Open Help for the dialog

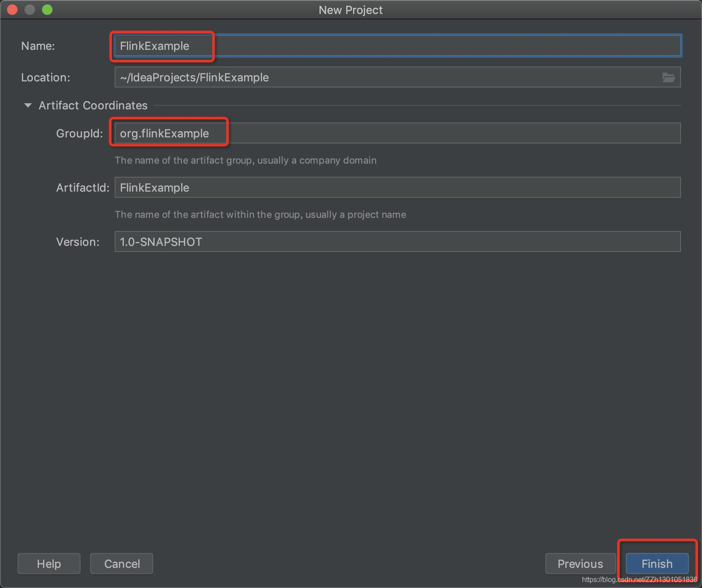coord(49,563)
